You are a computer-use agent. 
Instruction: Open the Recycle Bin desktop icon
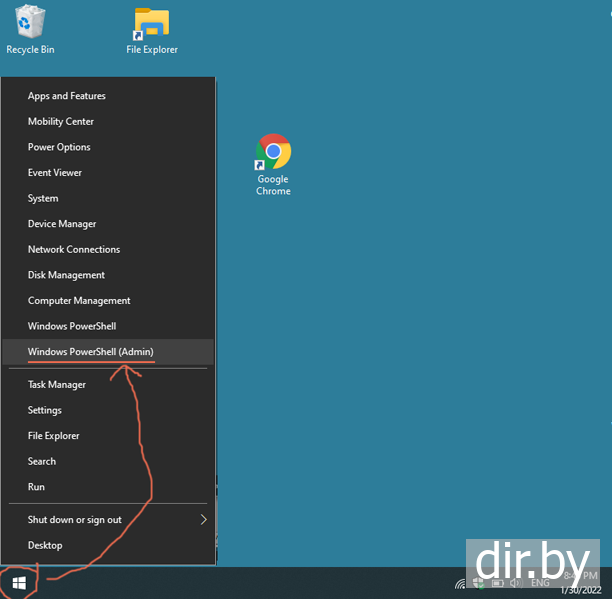click(x=30, y=29)
